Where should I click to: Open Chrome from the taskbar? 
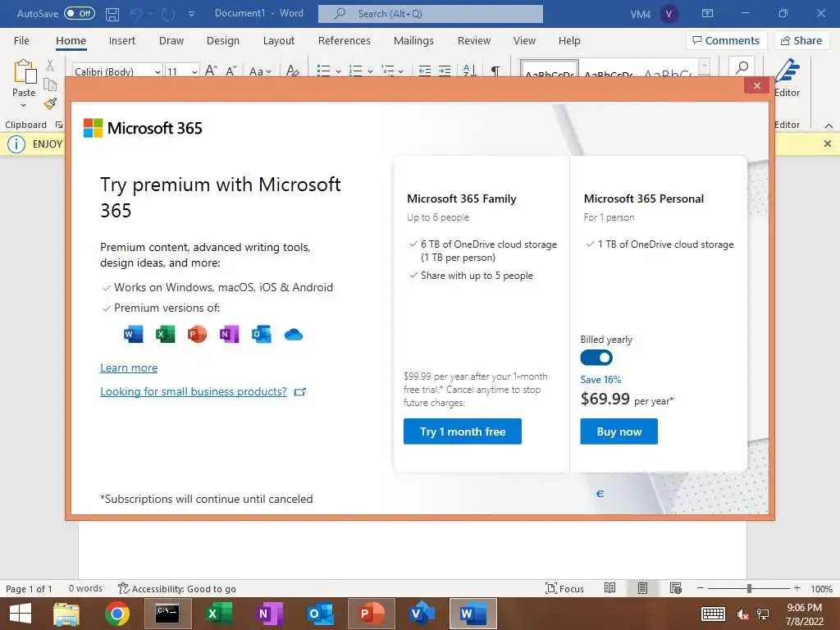pyautogui.click(x=117, y=614)
